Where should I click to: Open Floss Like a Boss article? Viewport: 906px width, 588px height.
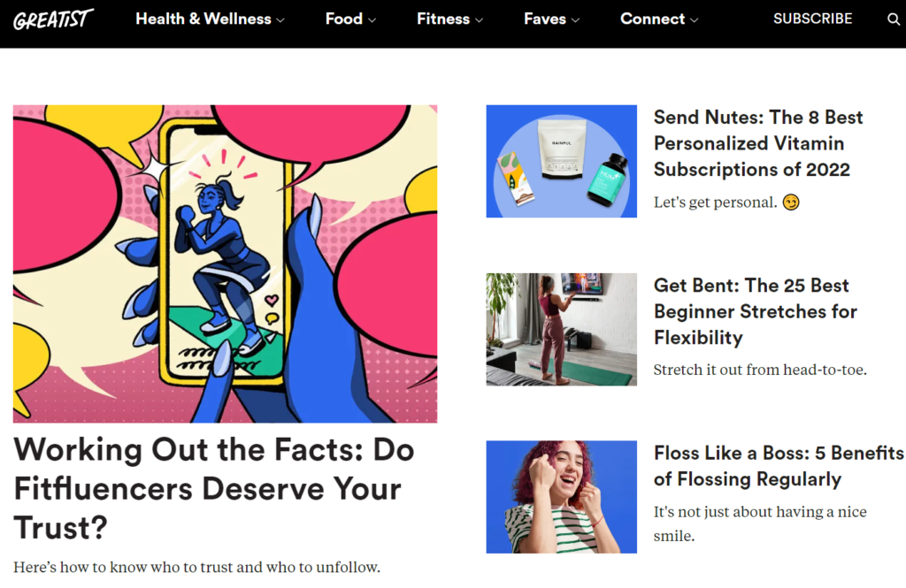779,466
